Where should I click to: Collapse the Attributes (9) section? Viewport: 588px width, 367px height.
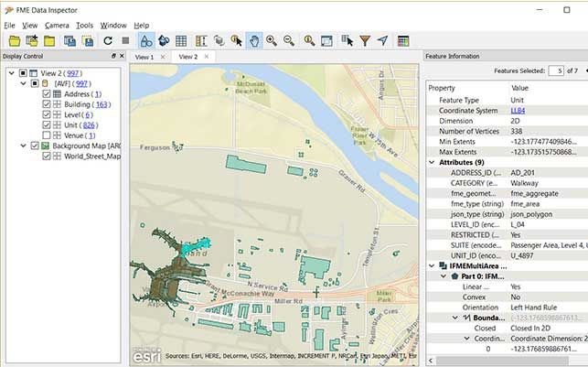pos(432,163)
